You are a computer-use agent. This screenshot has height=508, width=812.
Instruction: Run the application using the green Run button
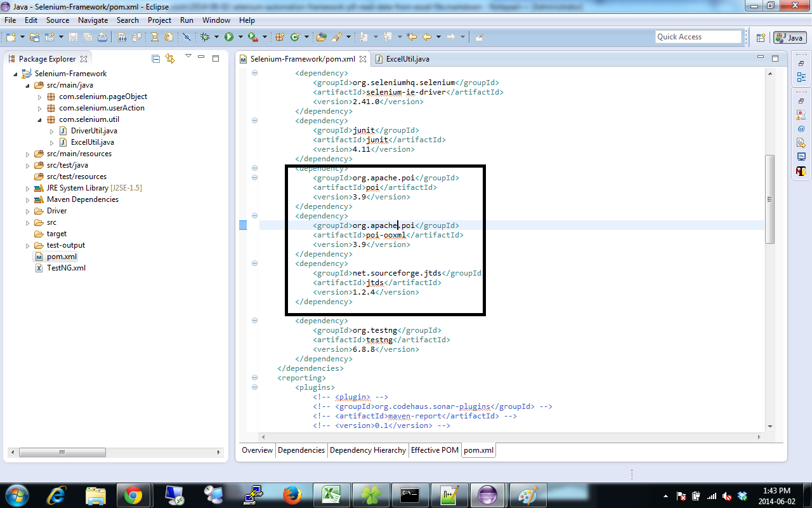229,36
